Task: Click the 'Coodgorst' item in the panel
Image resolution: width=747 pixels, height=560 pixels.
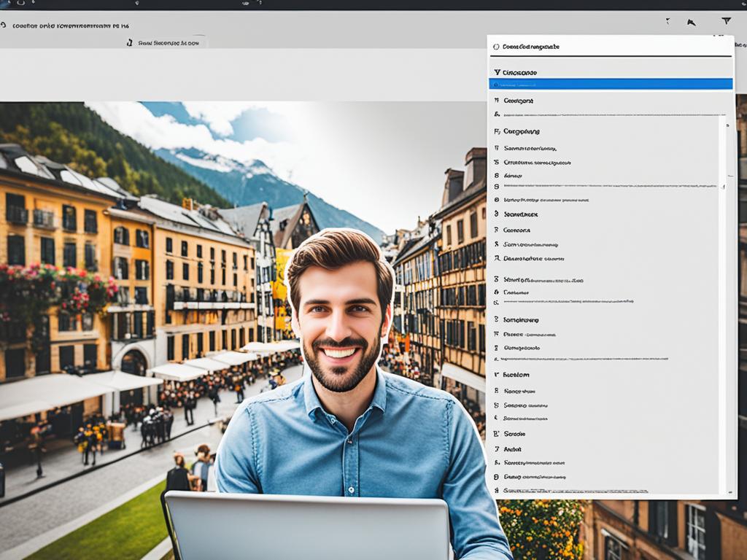Action: click(x=518, y=101)
